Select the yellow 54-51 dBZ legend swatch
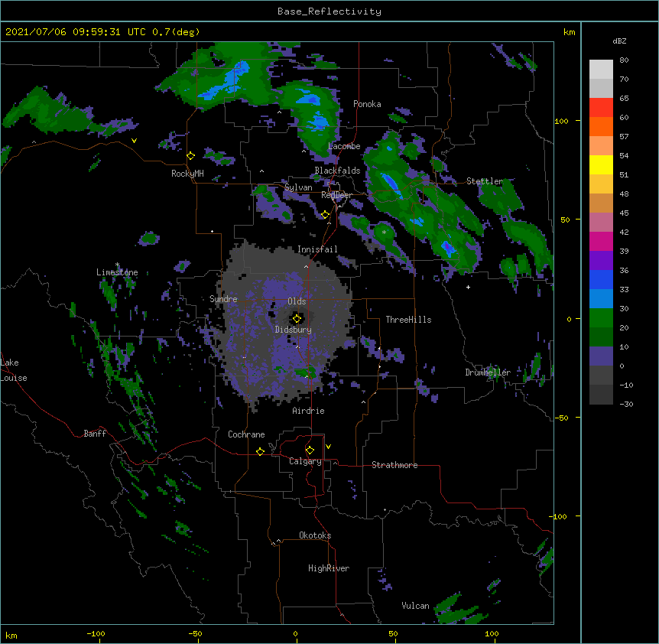The width and height of the screenshot is (659, 644). (601, 164)
